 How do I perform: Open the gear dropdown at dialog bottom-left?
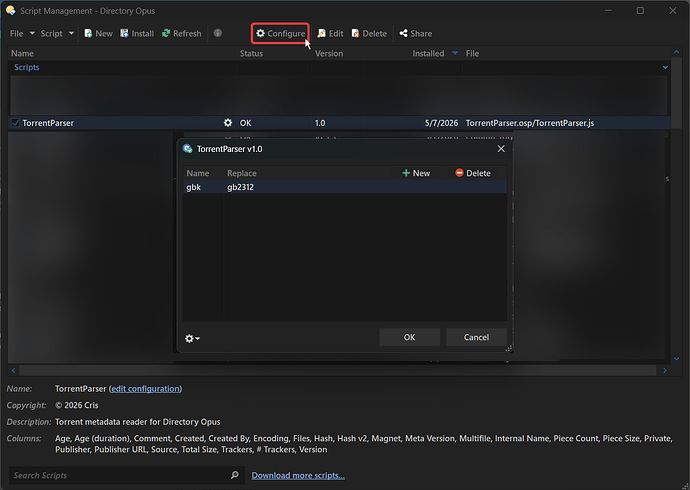point(192,338)
